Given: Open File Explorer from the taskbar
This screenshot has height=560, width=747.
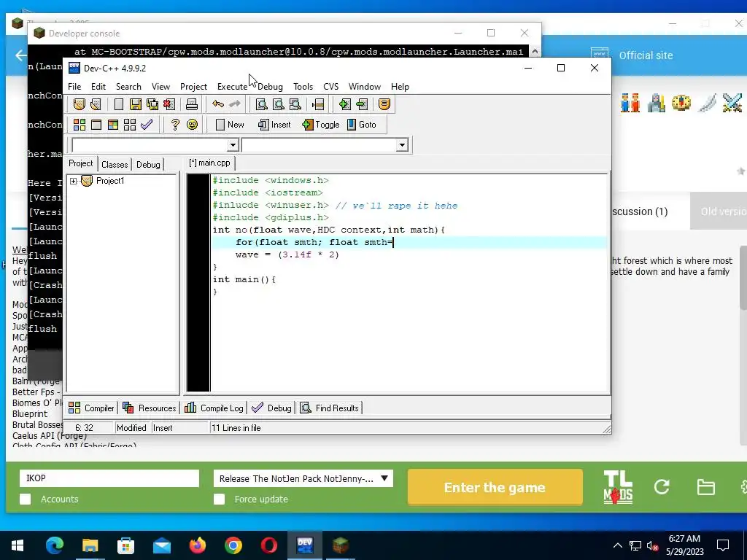Looking at the screenshot, I should (90, 545).
